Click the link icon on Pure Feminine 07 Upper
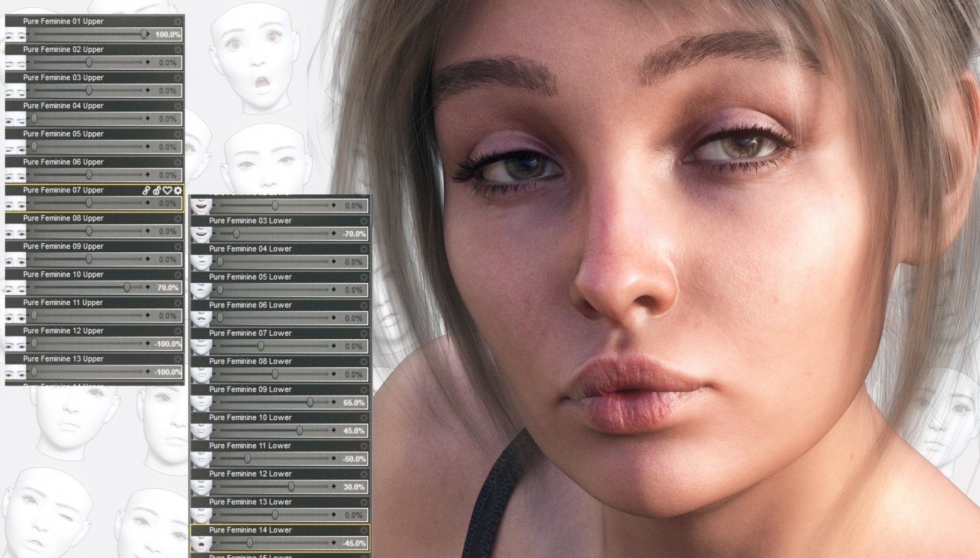The width and height of the screenshot is (980, 558). (147, 190)
